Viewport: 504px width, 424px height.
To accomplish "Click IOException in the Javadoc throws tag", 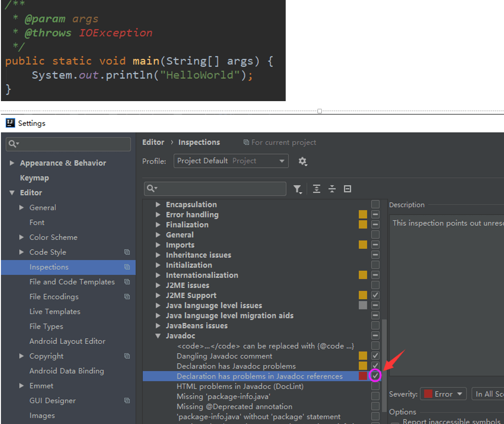I will (116, 33).
